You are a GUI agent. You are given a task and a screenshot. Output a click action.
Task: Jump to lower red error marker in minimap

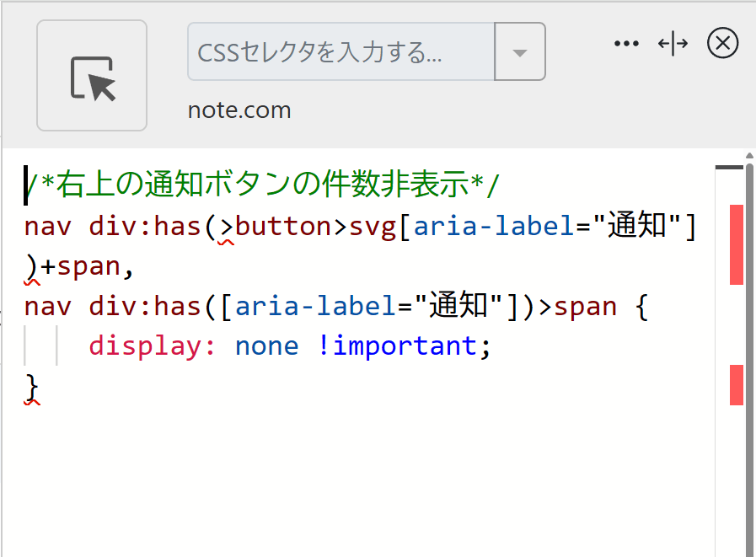point(736,385)
